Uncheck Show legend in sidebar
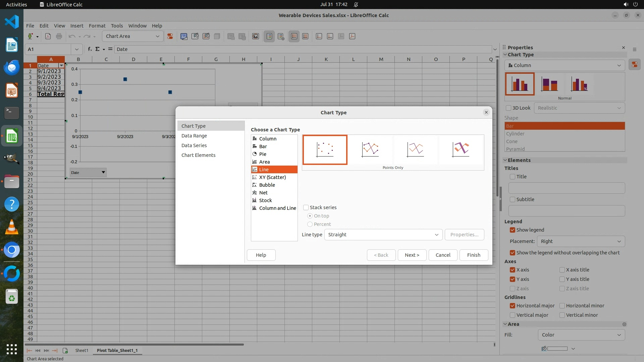The image size is (644, 362). [513, 230]
